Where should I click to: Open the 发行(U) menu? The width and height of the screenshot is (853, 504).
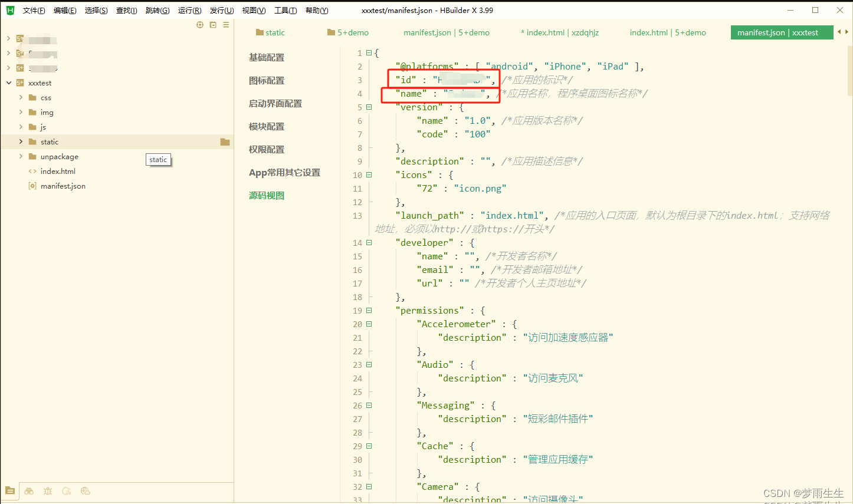click(222, 11)
